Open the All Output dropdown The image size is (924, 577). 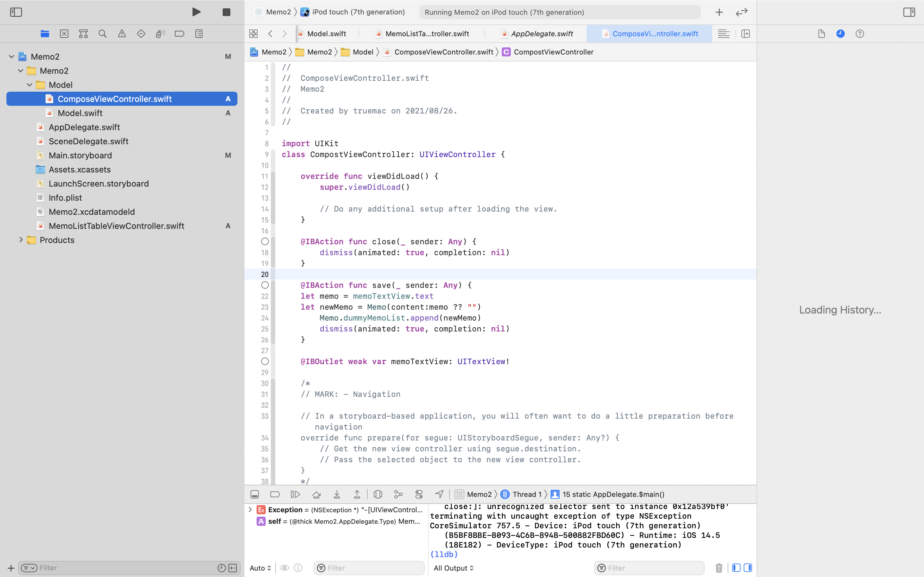pyautogui.click(x=453, y=568)
